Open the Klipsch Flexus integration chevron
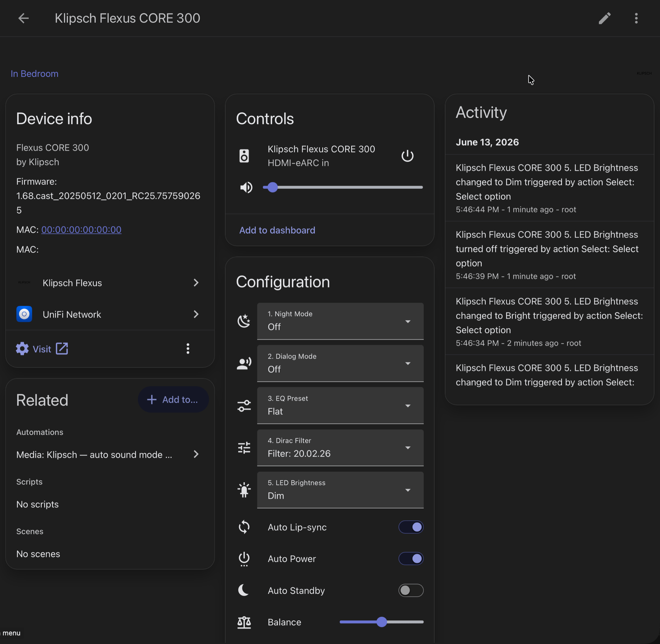Image resolution: width=660 pixels, height=644 pixels. tap(196, 283)
